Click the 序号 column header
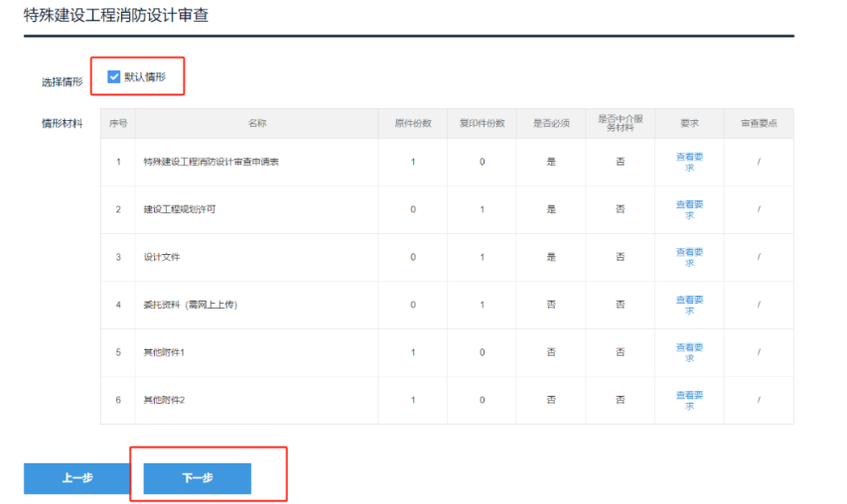 coord(118,124)
